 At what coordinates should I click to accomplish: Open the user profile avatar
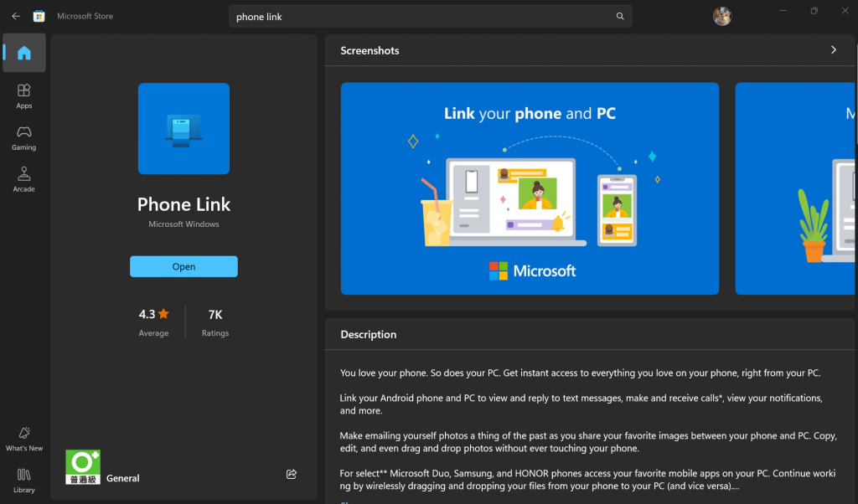click(x=722, y=17)
